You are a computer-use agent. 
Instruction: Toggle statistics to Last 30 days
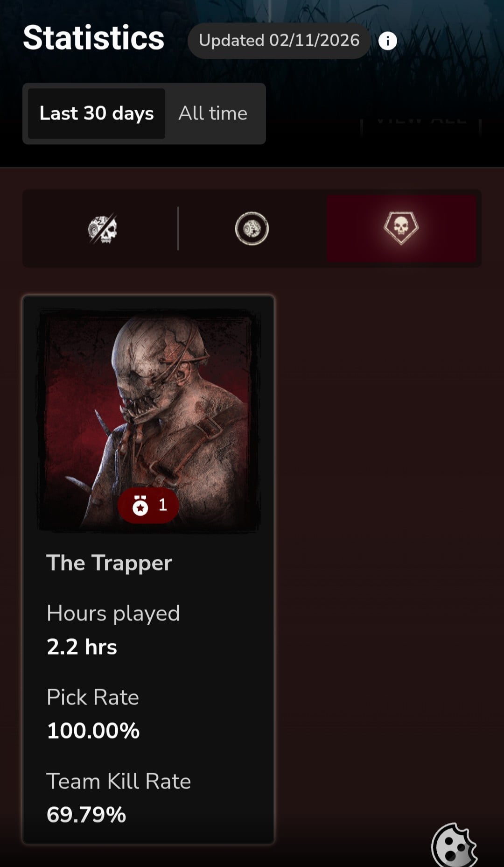(97, 113)
